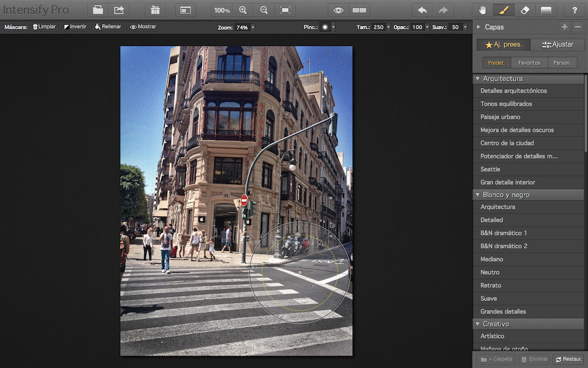This screenshot has height=368, width=588.
Task: Zoom in with the magnifier plus icon
Action: 243,10
